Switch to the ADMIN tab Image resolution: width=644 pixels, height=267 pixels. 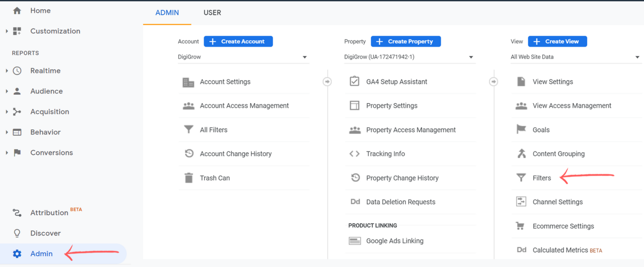[x=167, y=13]
